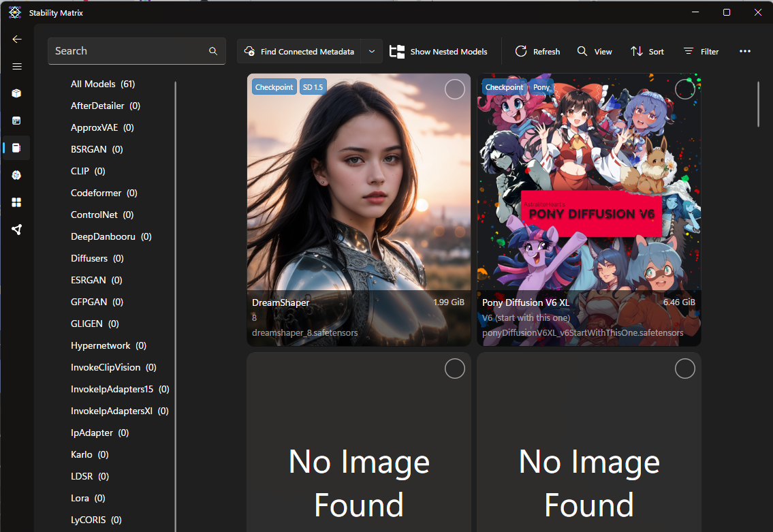
Task: Select InvokeIpAdapters15 (0) category
Action: coord(120,389)
